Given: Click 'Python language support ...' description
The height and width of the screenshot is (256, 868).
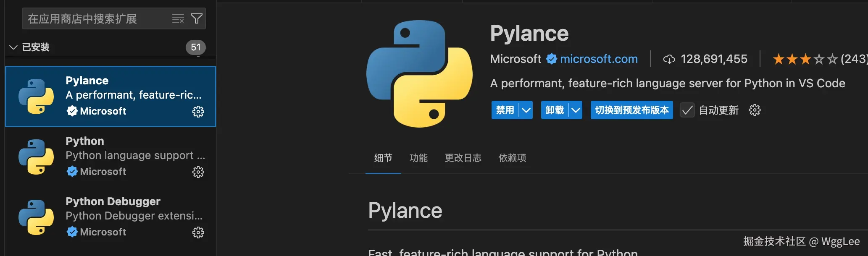Looking at the screenshot, I should tap(135, 155).
